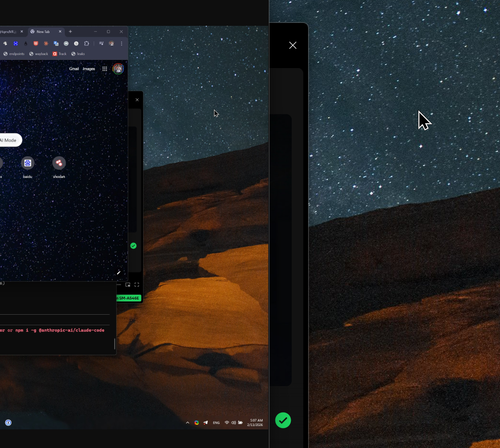
Task: Click the white round extension icon in Chrome
Action: coord(76,43)
